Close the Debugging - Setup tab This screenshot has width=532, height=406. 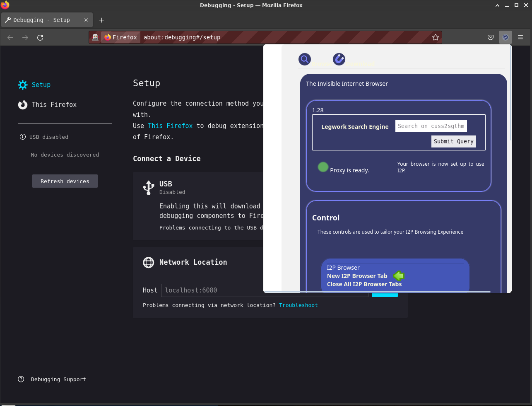[87, 20]
